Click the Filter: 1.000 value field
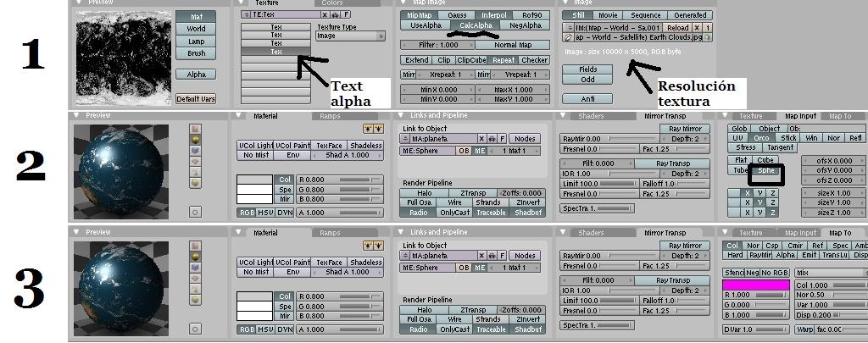The width and height of the screenshot is (868, 343). coord(437,45)
